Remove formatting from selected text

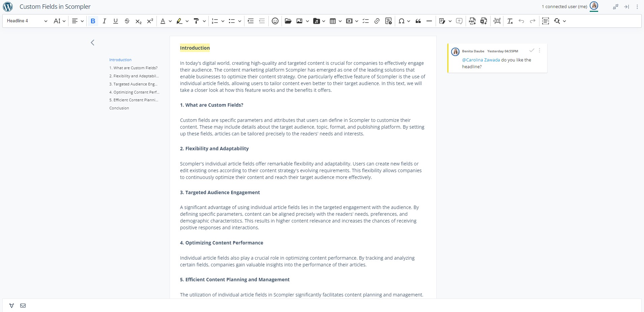510,21
